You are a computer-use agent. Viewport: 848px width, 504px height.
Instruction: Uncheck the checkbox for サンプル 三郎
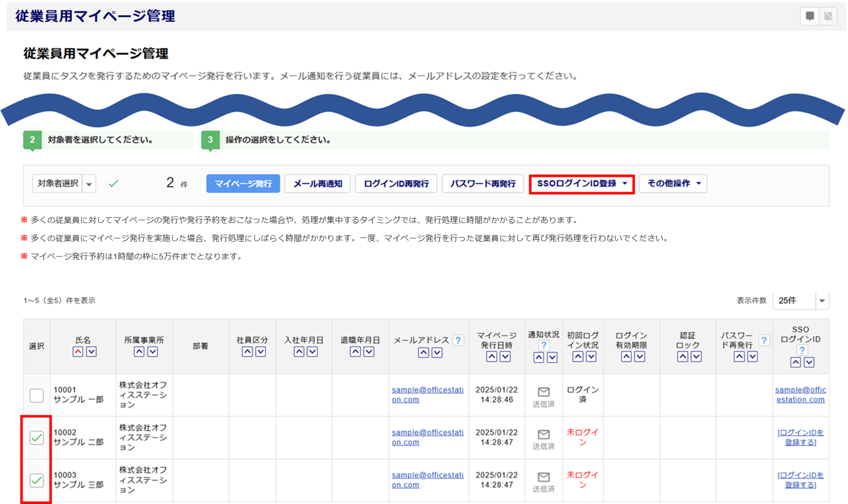coord(36,480)
